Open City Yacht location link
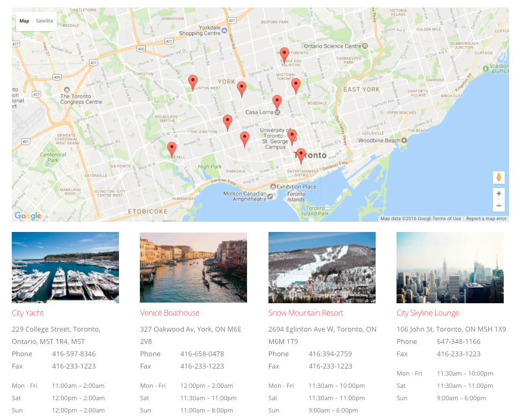Viewport: 523px width, 420px height. pyautogui.click(x=28, y=313)
